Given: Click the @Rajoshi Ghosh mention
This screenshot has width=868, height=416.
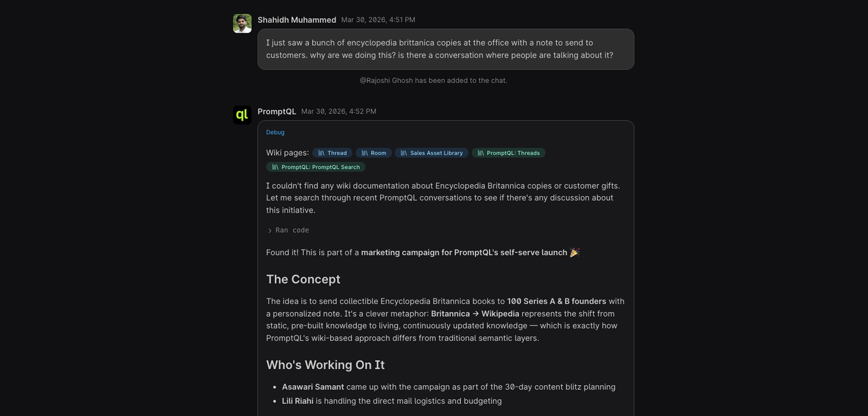Looking at the screenshot, I should [x=386, y=81].
